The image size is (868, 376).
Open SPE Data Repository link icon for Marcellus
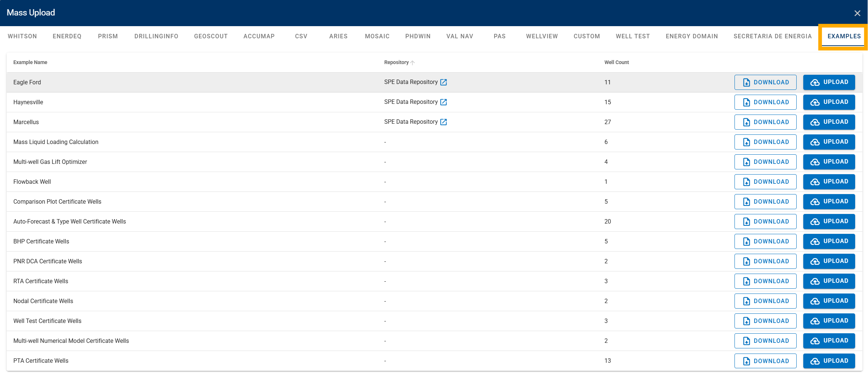point(444,122)
